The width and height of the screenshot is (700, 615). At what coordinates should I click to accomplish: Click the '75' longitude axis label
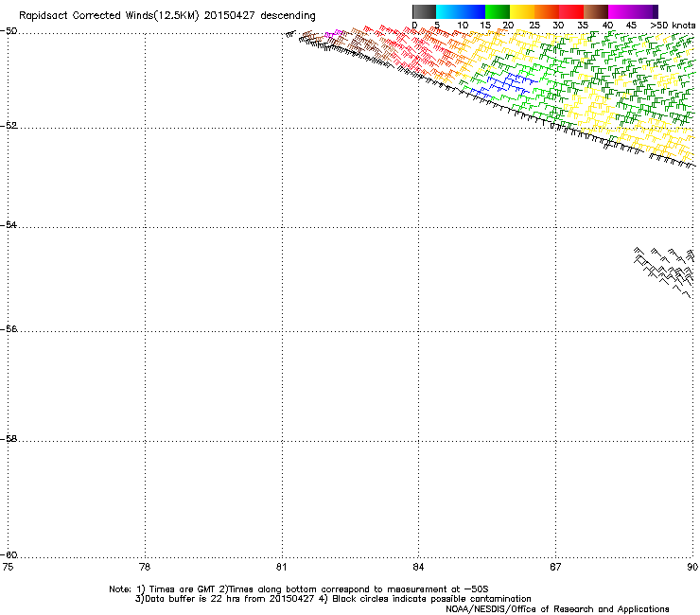tap(8, 567)
